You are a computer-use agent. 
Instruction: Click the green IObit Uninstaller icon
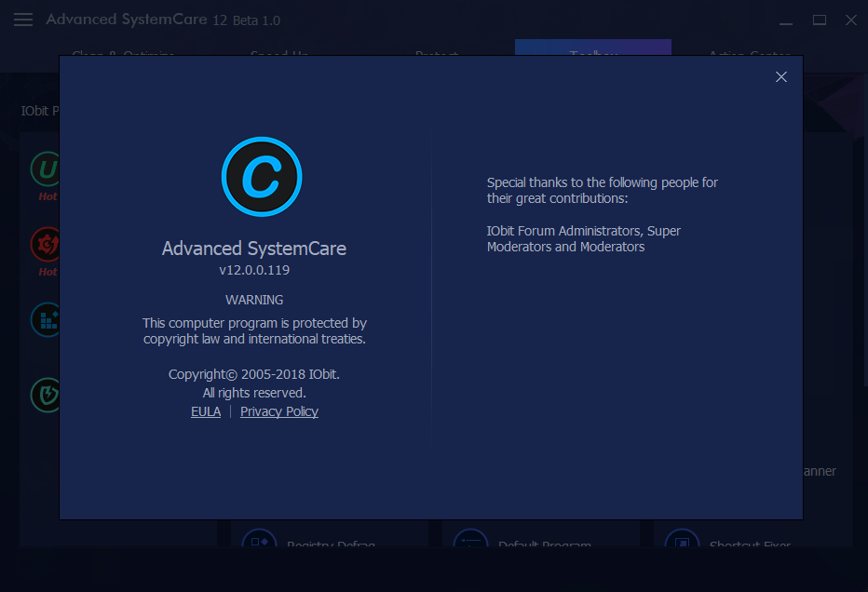(x=46, y=168)
